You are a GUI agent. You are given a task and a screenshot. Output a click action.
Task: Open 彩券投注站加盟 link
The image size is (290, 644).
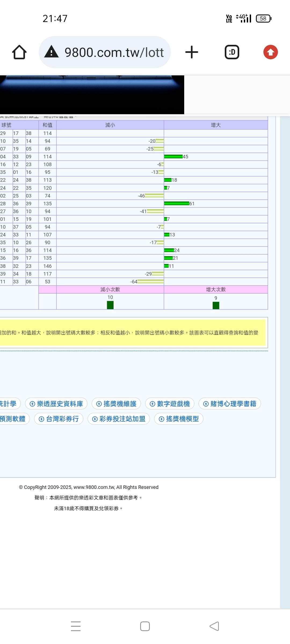click(119, 419)
